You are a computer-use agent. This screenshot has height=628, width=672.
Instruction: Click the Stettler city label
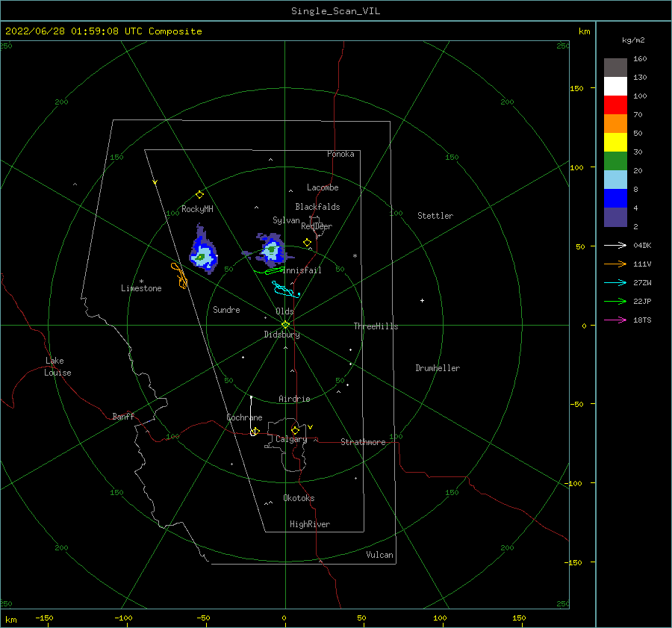coord(435,216)
